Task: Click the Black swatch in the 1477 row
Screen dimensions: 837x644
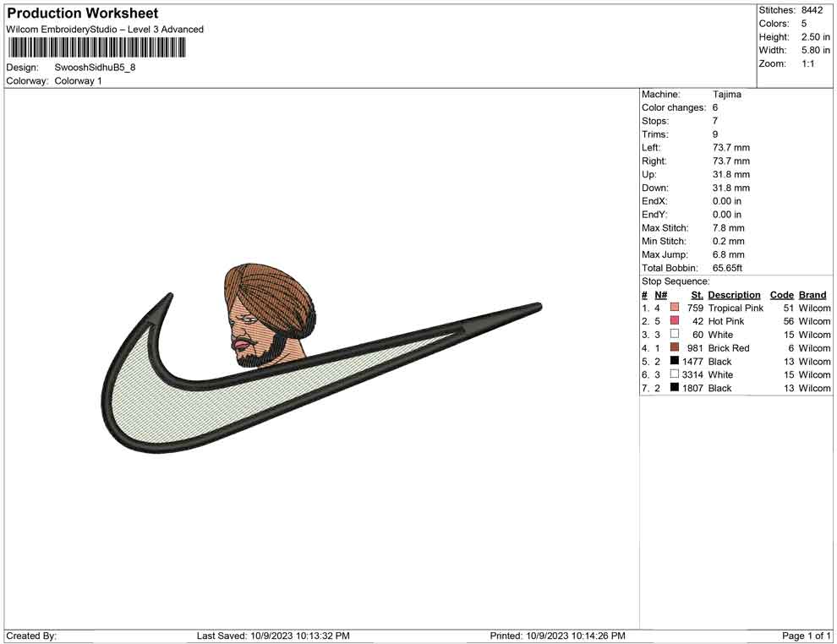Action: pyautogui.click(x=675, y=361)
